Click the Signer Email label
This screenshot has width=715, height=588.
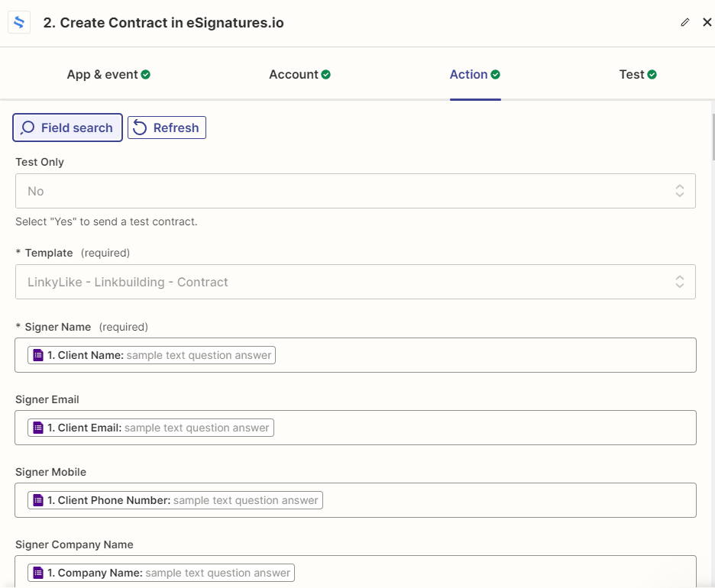pos(47,399)
